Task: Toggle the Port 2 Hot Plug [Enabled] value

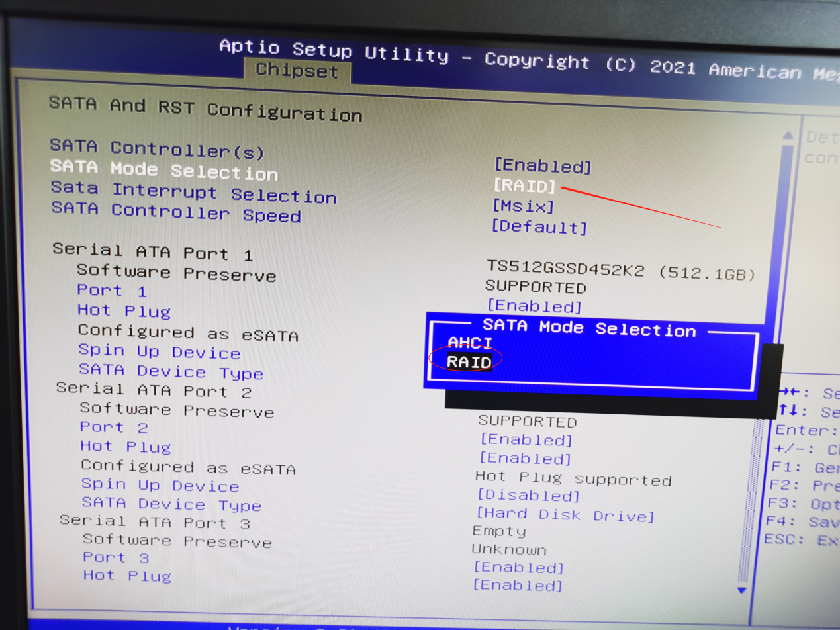Action: tap(525, 458)
